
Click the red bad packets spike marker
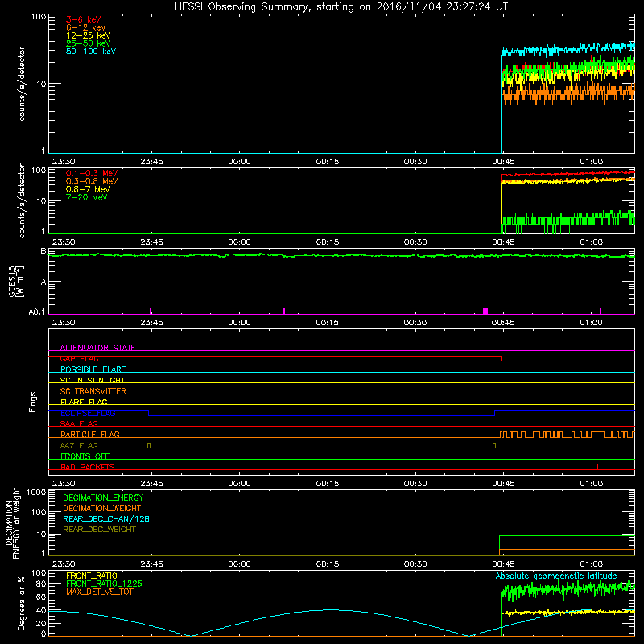pos(597,467)
